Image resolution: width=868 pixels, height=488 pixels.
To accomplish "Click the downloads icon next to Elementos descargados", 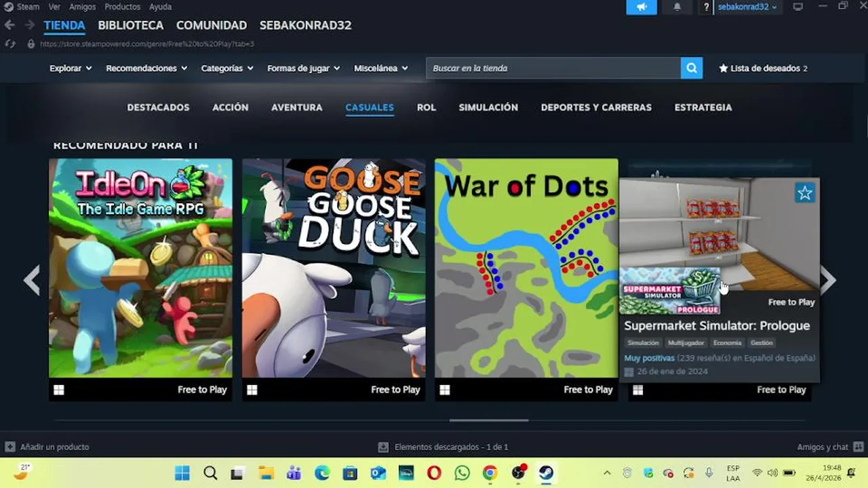I will 383,447.
